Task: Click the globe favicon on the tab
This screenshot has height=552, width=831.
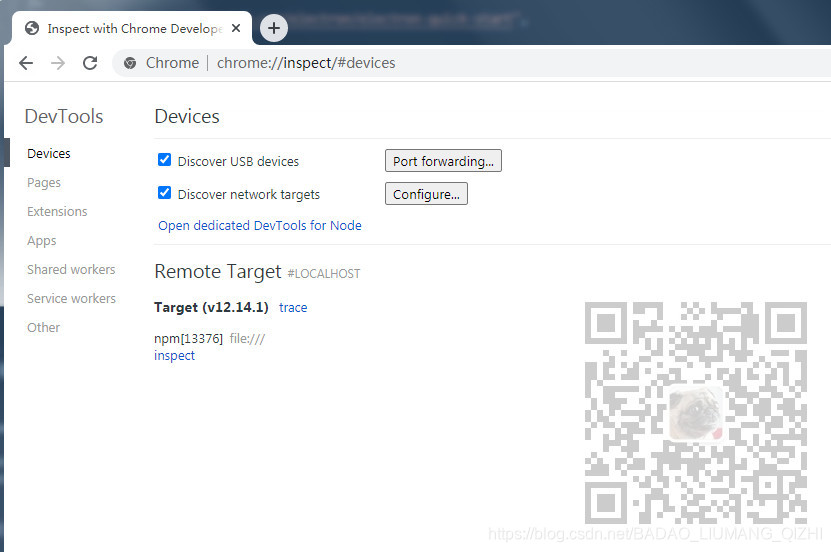Action: point(32,28)
